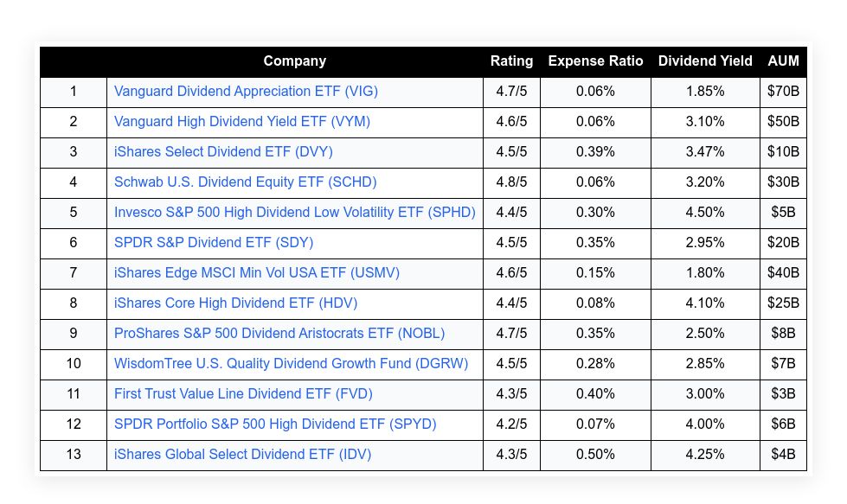The image size is (847, 504).
Task: Open Schwab U.S. Dividend Equity ETF (SCHD)
Action: tap(246, 182)
